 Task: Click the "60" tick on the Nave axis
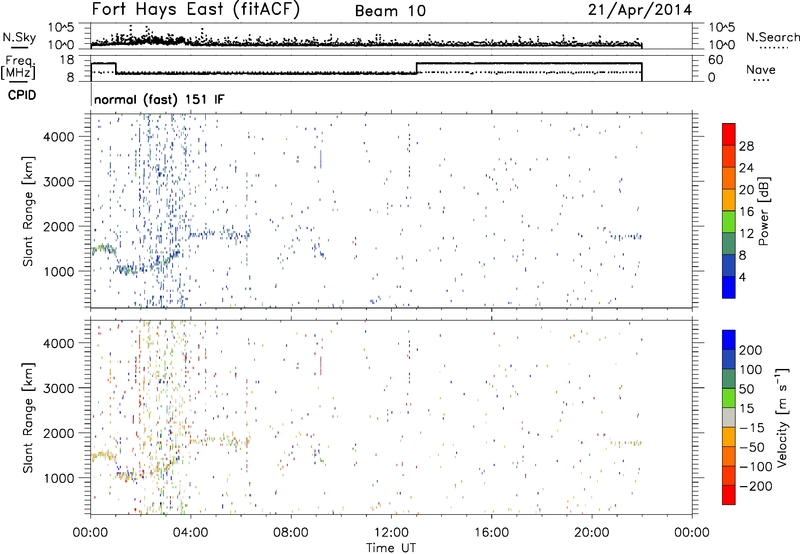715,60
